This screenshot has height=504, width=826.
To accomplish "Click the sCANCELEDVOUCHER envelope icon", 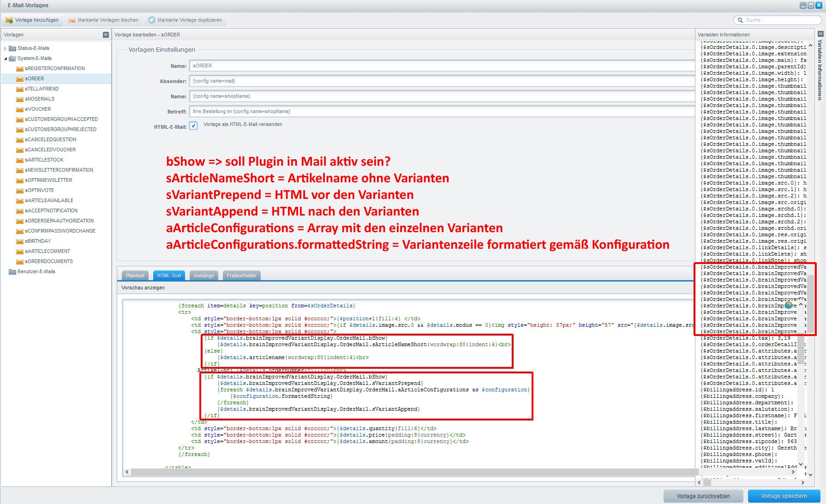I will pyautogui.click(x=19, y=150).
